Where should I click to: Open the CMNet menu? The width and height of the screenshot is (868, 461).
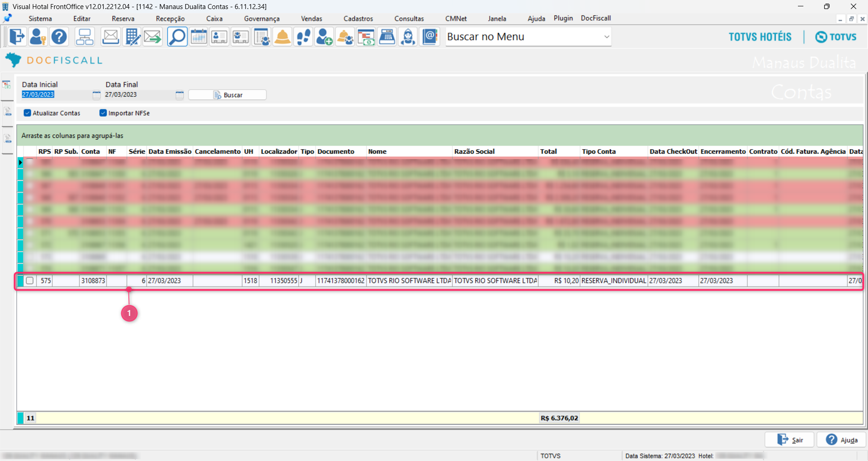point(456,19)
